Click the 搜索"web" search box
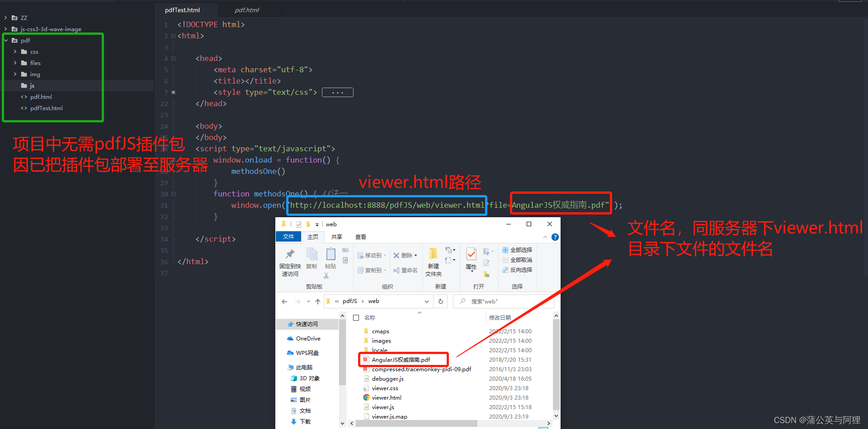 pos(504,301)
